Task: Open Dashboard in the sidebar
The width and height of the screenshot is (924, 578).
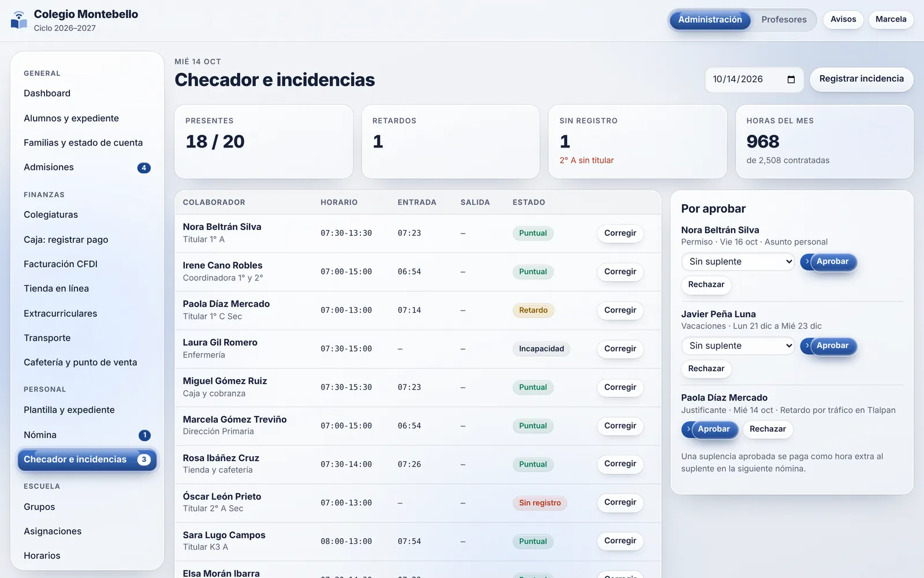Action: (x=87, y=94)
